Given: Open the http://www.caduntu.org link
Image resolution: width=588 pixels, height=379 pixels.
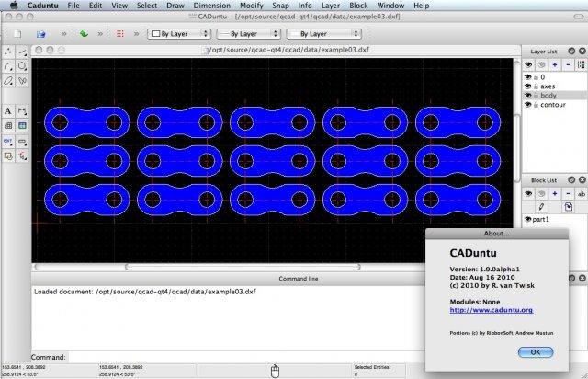Looking at the screenshot, I should (492, 310).
